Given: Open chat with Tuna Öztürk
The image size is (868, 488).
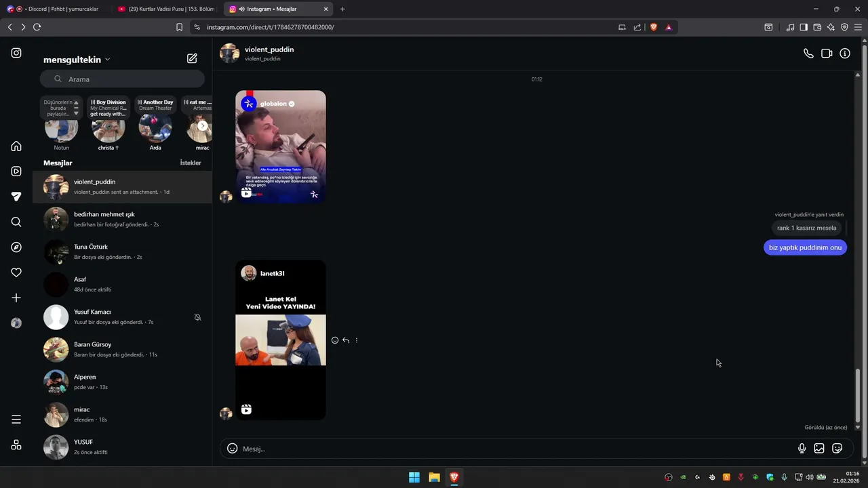Looking at the screenshot, I should pos(122,251).
